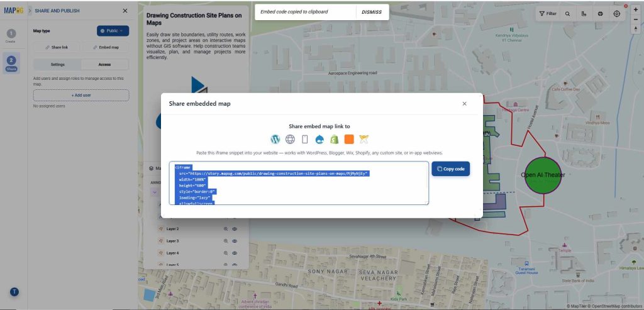
Task: Click the SONY NAGAR map label
Action: pyautogui.click(x=328, y=272)
